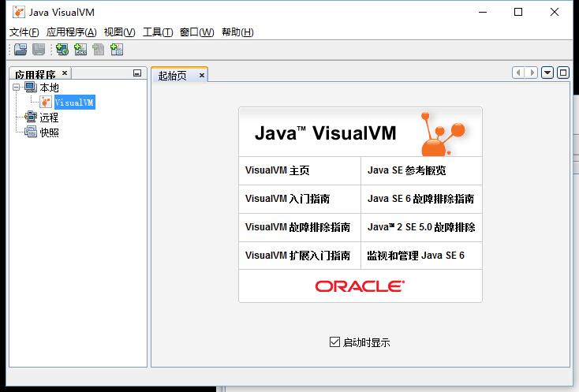Screen dimensions: 579x392
Task: Open the 帮助(H) menu
Action: pyautogui.click(x=237, y=32)
